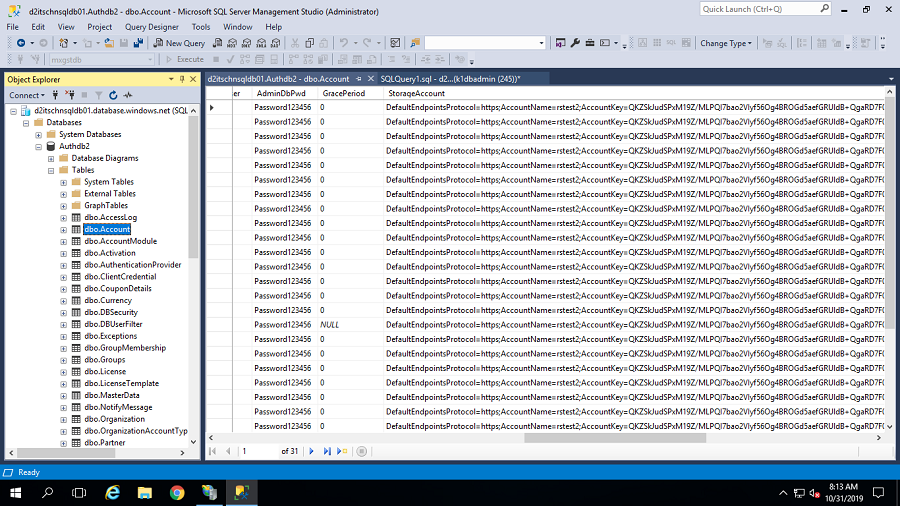Click the Activity Monitor pulse icon in Object Explorer
Viewport: 900px width, 506px height.
click(127, 95)
